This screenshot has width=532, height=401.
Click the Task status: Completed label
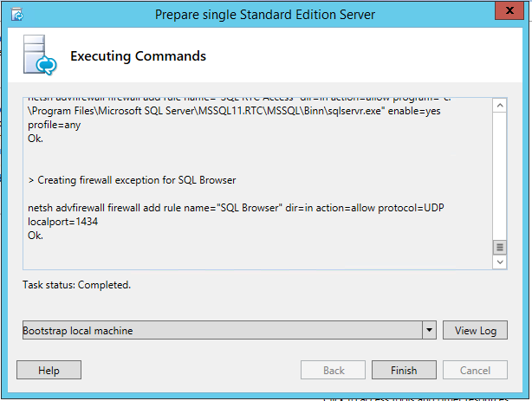click(76, 285)
